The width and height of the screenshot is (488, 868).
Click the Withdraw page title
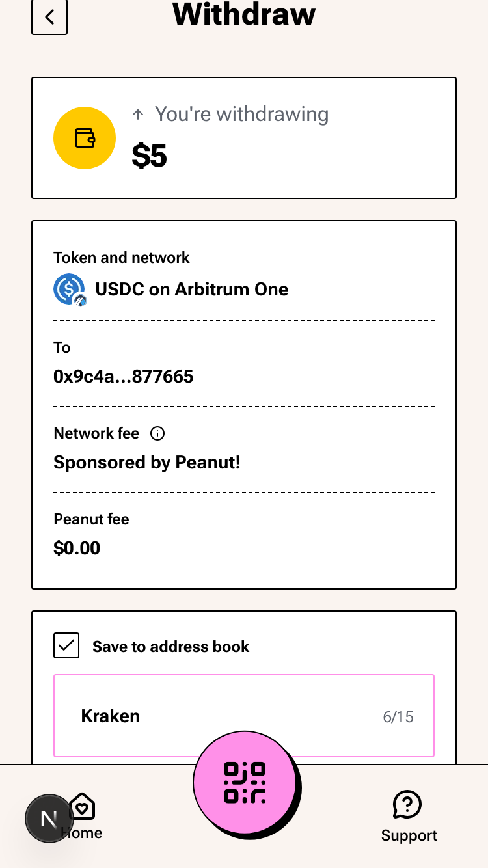point(244,13)
